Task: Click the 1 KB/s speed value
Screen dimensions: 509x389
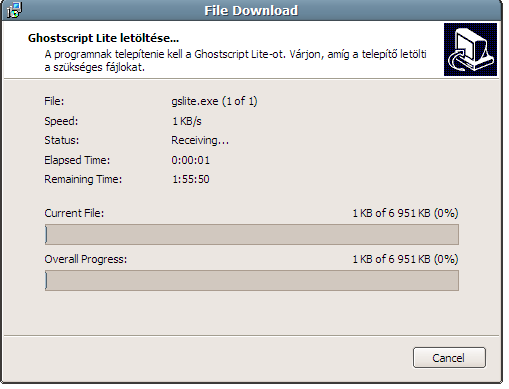Action: coord(187,121)
